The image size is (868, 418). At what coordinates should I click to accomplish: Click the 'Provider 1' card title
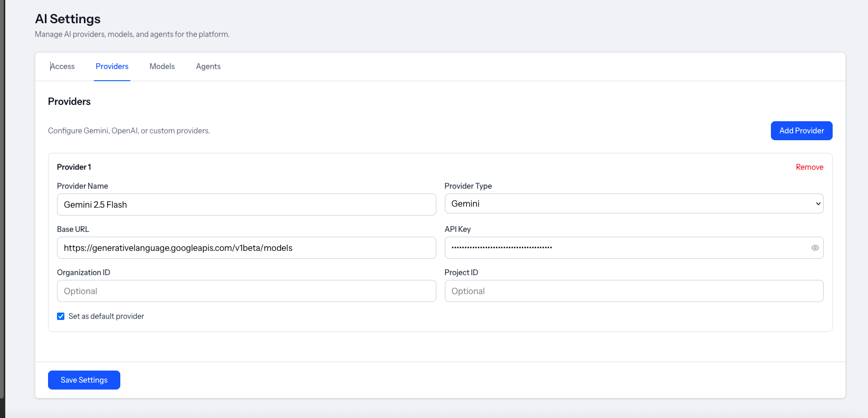click(x=74, y=167)
